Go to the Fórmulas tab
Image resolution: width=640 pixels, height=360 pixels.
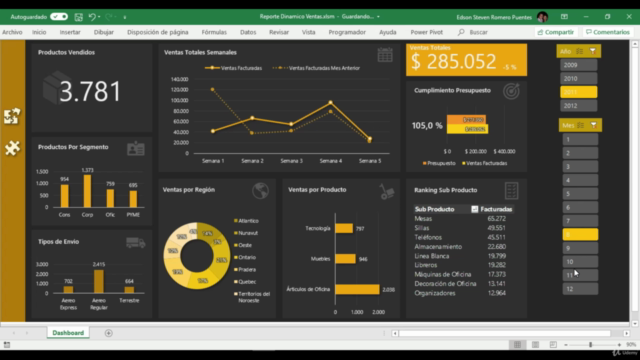pos(214,32)
